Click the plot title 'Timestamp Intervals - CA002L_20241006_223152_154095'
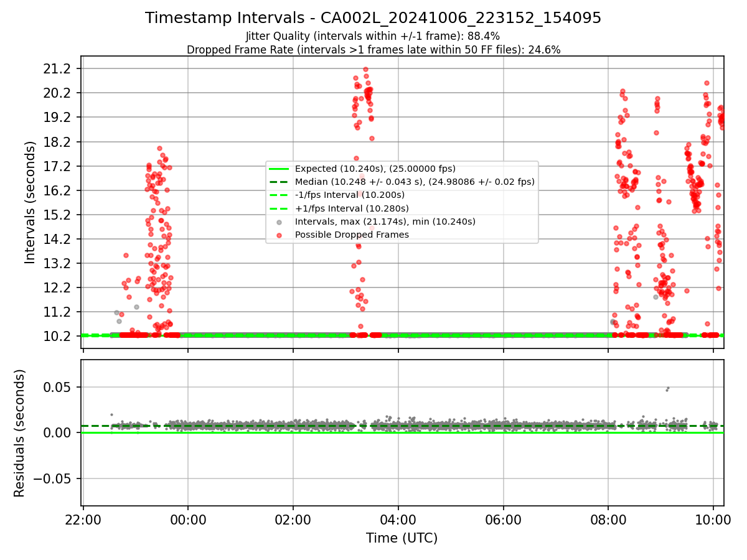The height and width of the screenshot is (560, 747). click(374, 18)
